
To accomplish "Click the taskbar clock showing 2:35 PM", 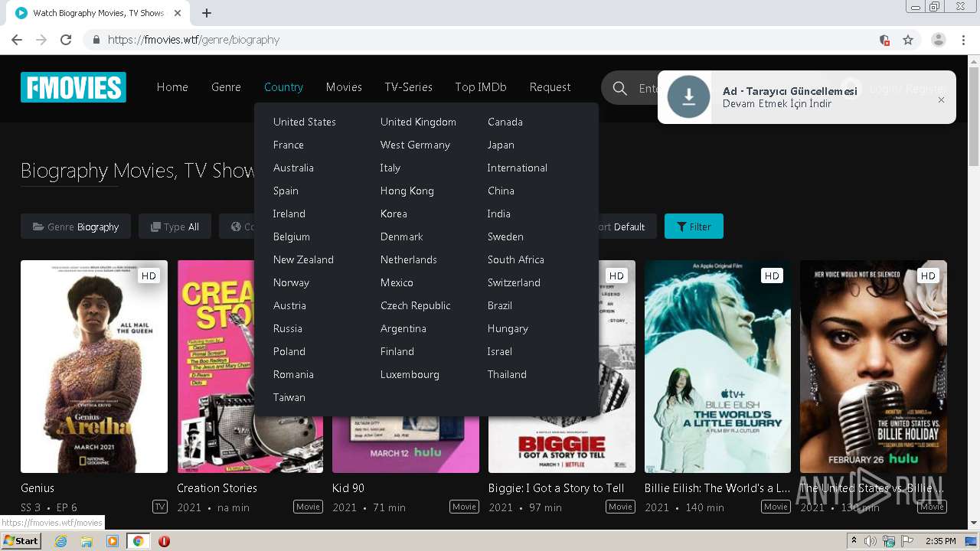I will (940, 541).
